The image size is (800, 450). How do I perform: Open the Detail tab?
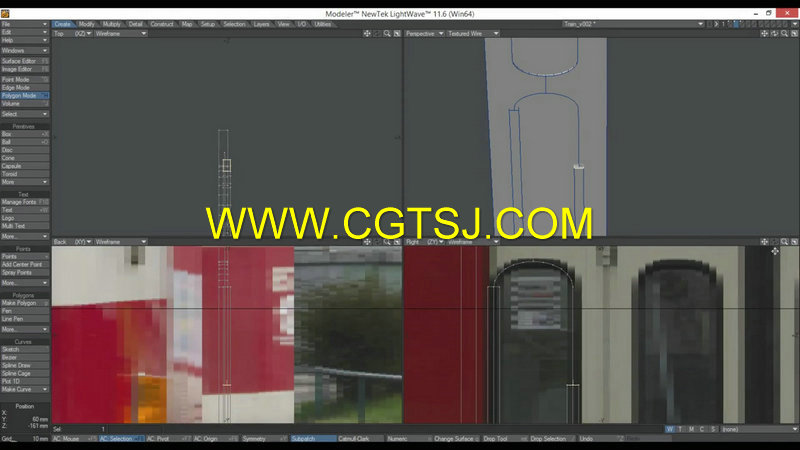point(136,24)
